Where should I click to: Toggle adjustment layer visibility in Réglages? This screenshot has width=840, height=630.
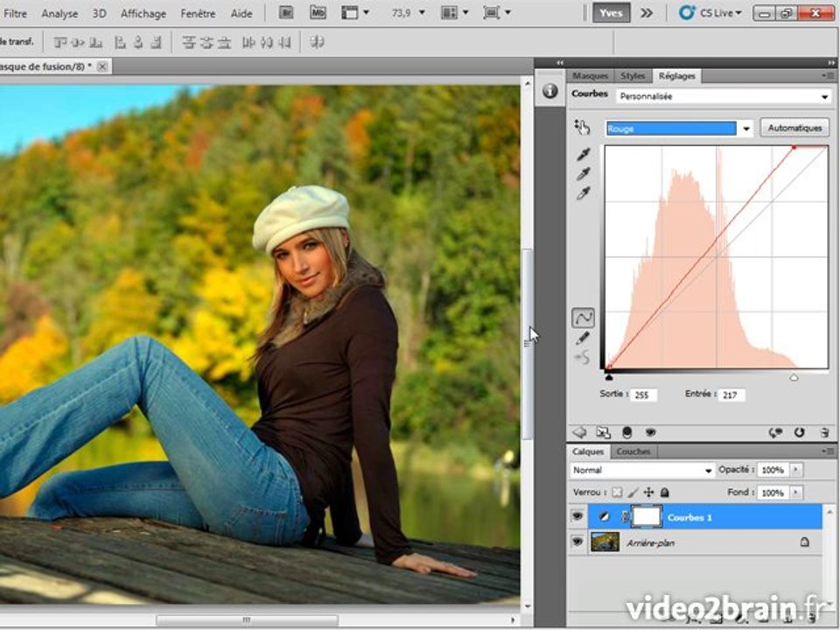650,432
